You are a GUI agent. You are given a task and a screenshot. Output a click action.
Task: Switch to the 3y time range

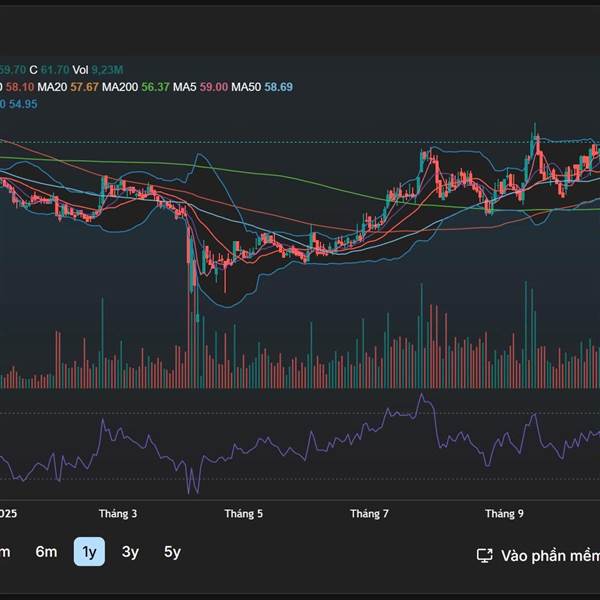[130, 552]
